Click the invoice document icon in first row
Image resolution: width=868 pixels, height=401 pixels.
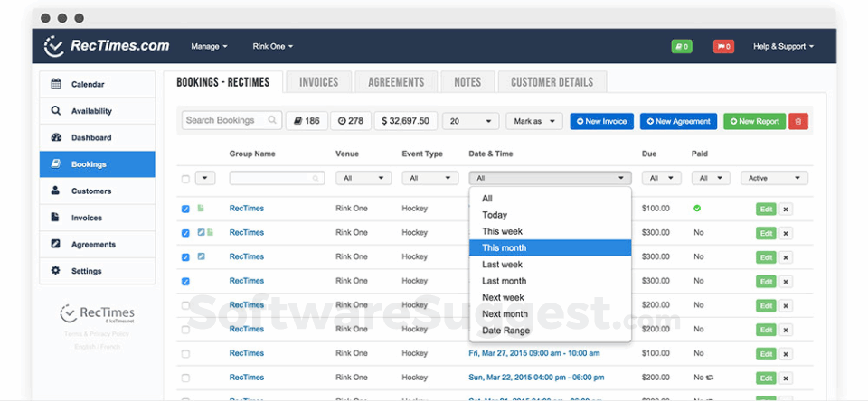point(201,209)
